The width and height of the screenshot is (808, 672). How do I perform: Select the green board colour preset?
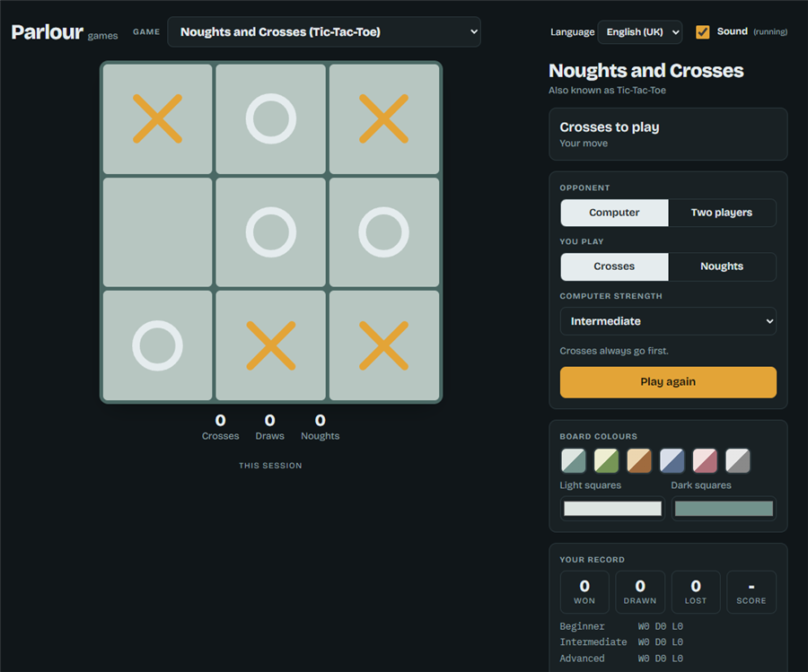(607, 461)
